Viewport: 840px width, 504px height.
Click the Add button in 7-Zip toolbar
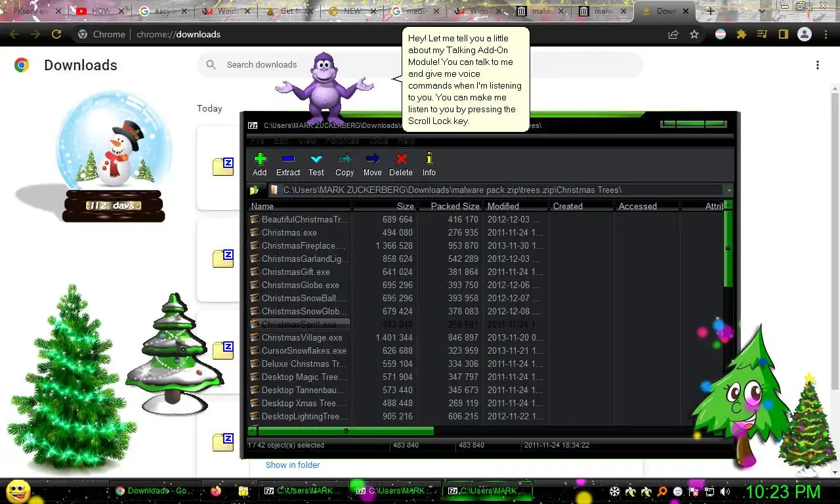pos(260,164)
